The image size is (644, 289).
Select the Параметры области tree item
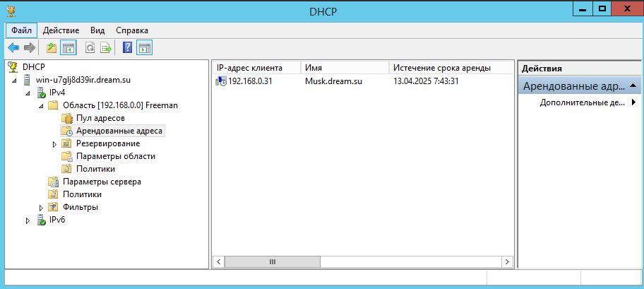pos(116,156)
